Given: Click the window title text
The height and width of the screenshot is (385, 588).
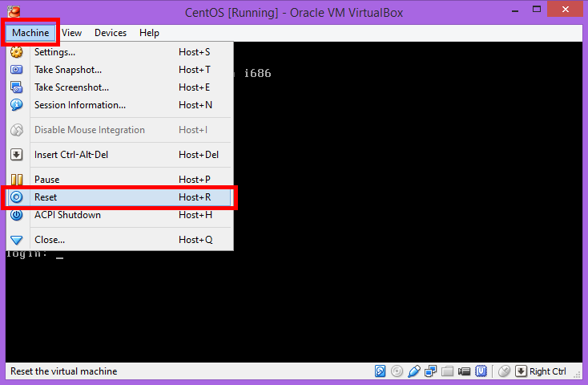Looking at the screenshot, I should 294,12.
